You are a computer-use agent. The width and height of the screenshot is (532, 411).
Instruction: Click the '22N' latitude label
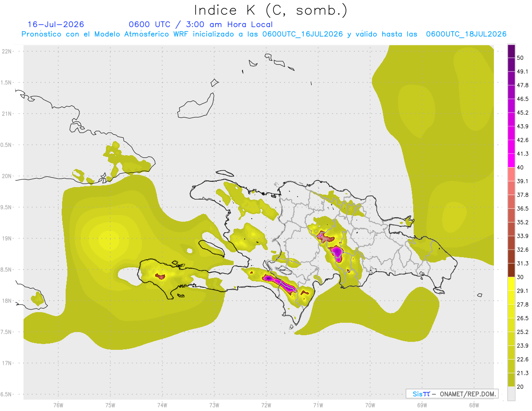point(8,51)
